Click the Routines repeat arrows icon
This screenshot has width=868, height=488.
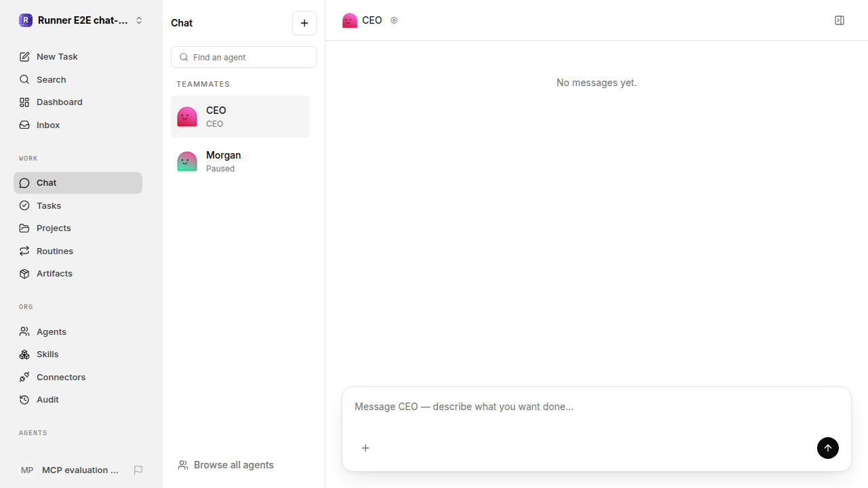(24, 251)
